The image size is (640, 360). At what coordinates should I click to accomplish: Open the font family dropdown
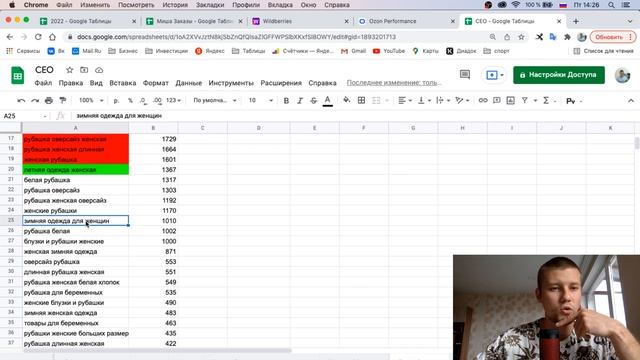coord(215,100)
